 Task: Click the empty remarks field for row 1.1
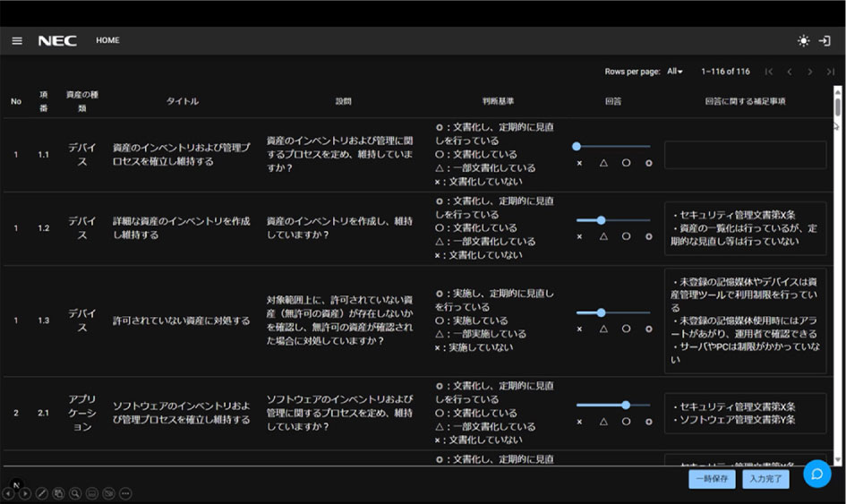coord(745,155)
